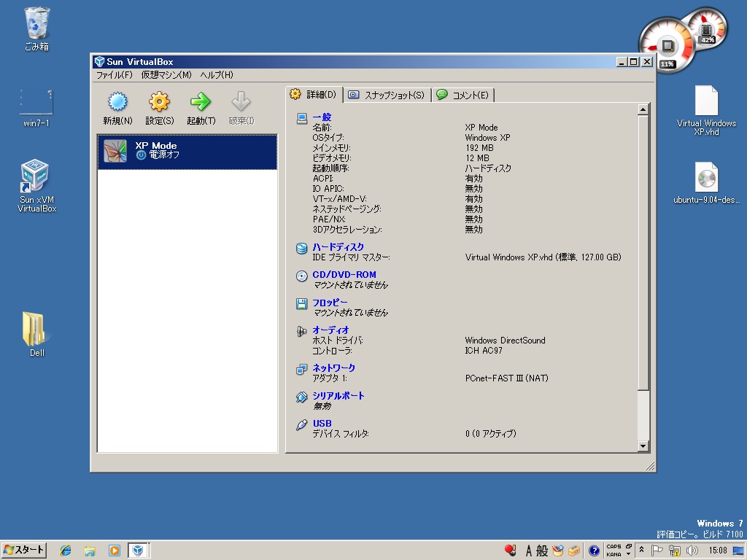Viewport: 747px width, 560px height.
Task: Open the ネットワーク section link
Action: [x=334, y=367]
